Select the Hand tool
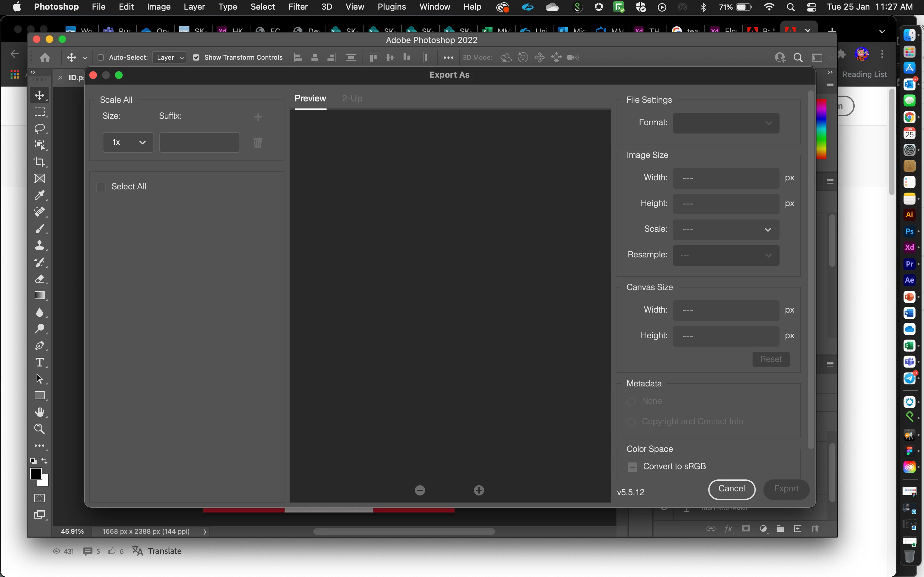Image resolution: width=924 pixels, height=577 pixels. point(40,412)
